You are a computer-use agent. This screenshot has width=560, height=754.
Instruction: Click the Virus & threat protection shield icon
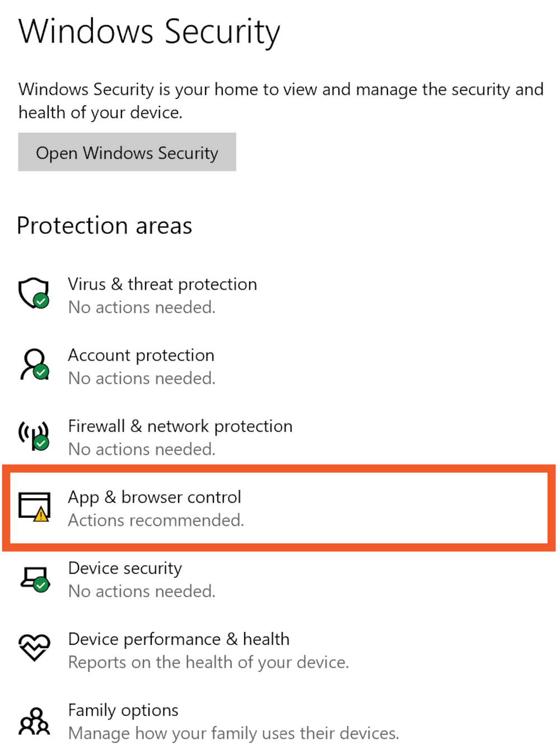coord(34,293)
